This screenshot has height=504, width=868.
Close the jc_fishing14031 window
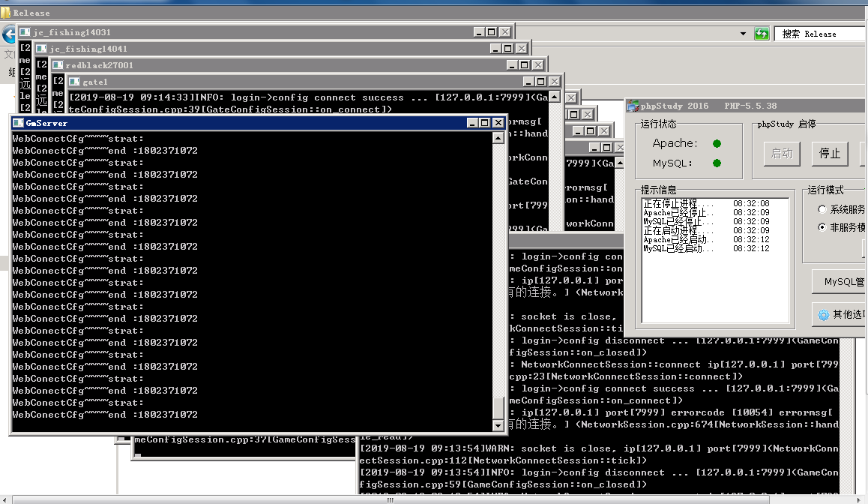505,32
